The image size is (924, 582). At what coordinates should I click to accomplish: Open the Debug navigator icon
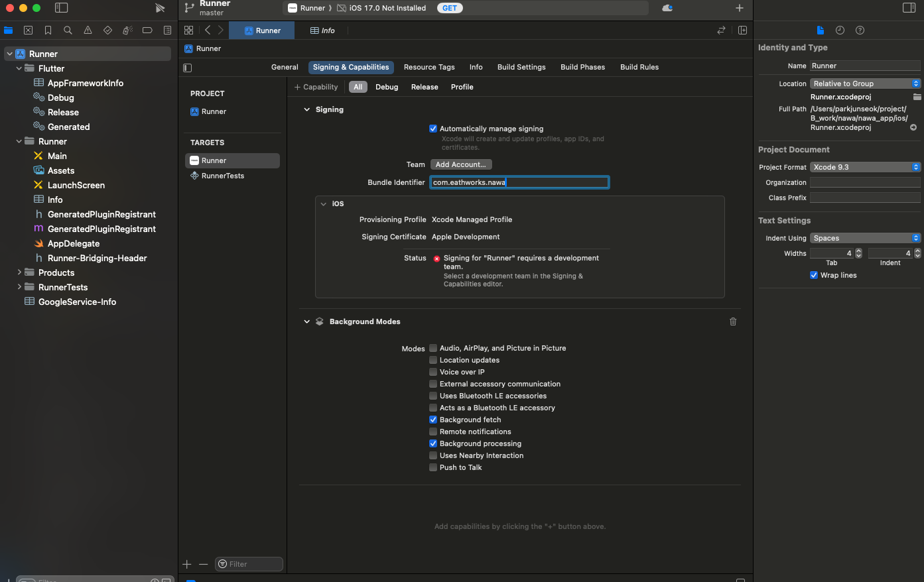(x=127, y=30)
